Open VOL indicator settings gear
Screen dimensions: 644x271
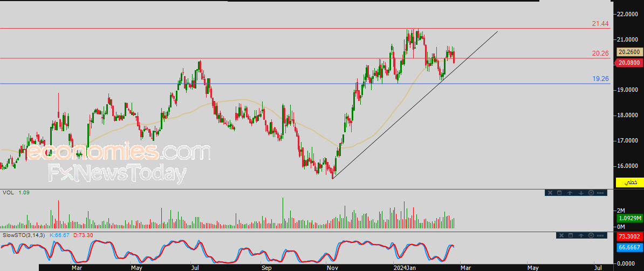(x=591, y=193)
